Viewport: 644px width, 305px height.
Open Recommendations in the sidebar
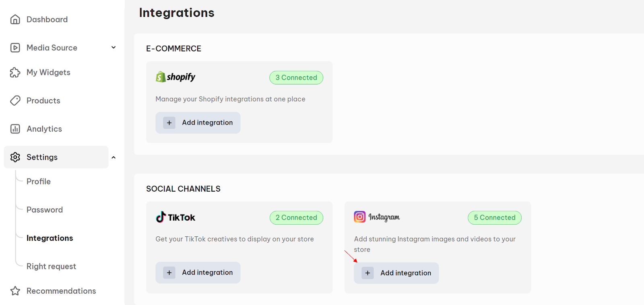pyautogui.click(x=61, y=291)
